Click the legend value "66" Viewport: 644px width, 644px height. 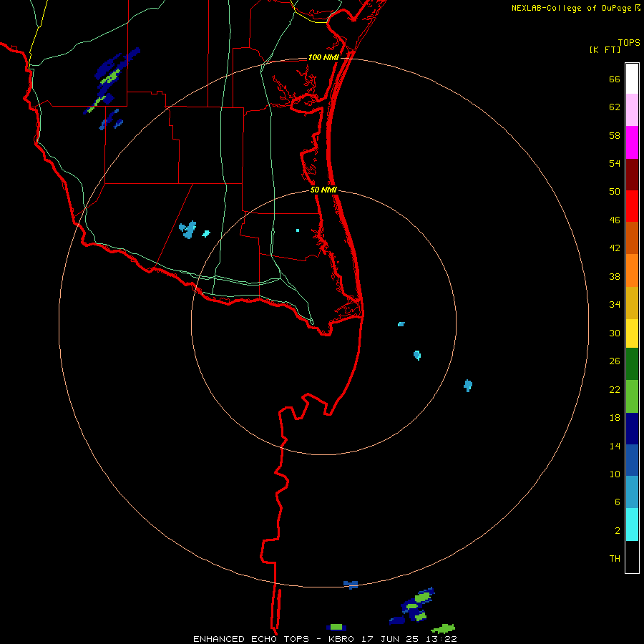(x=615, y=79)
